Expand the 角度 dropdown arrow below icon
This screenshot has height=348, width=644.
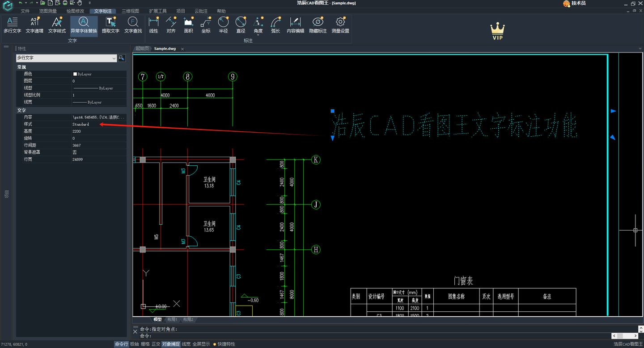click(258, 35)
